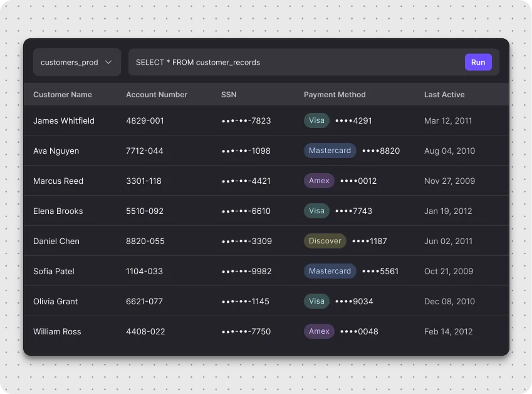Click the Visa badge in James Whitfield's row
The height and width of the screenshot is (394, 532).
[x=316, y=120]
